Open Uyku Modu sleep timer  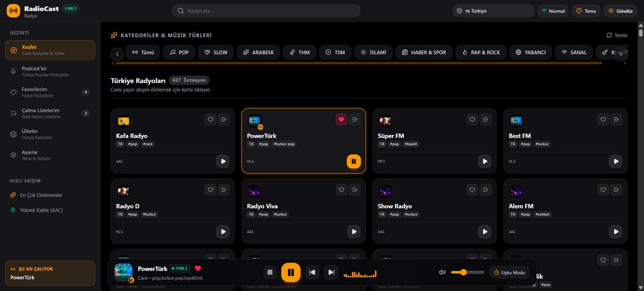click(x=509, y=272)
